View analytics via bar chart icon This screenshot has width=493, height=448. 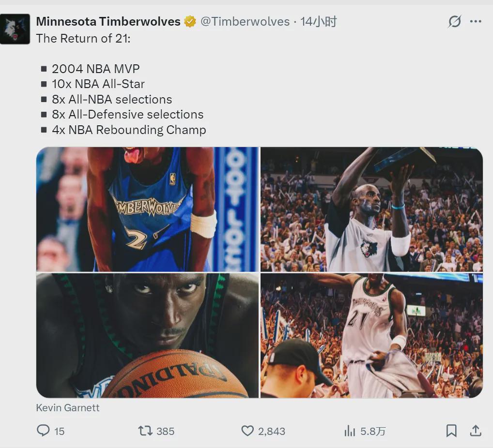click(x=350, y=431)
